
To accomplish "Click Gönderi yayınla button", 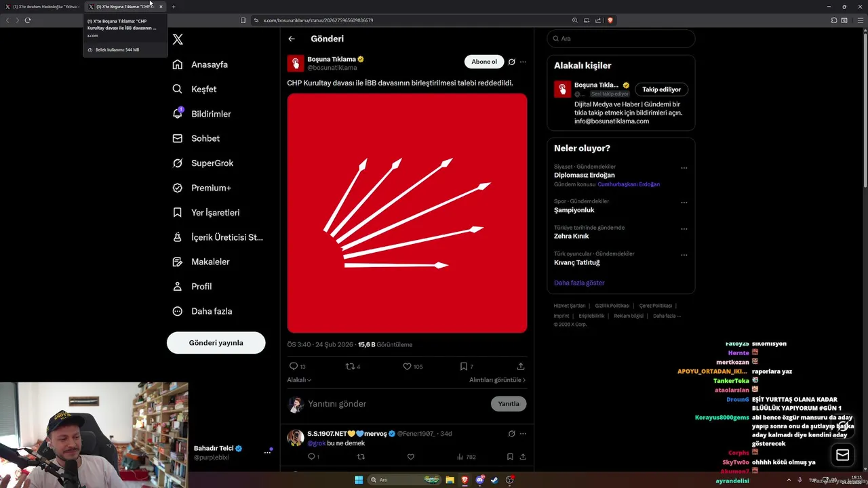I will point(216,343).
